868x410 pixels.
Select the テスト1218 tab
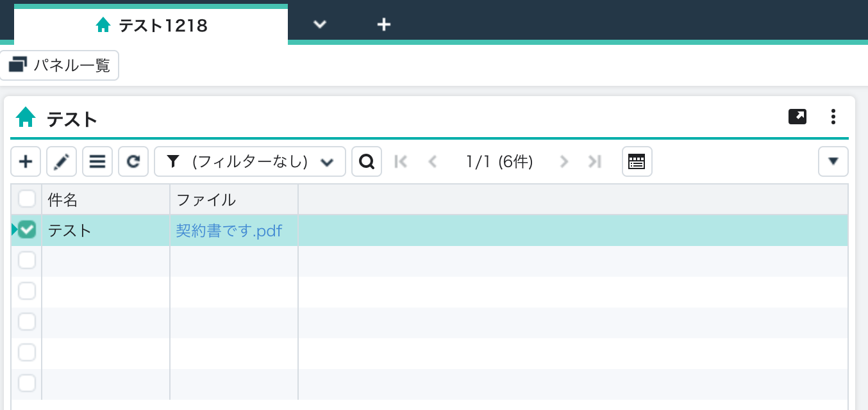click(151, 25)
